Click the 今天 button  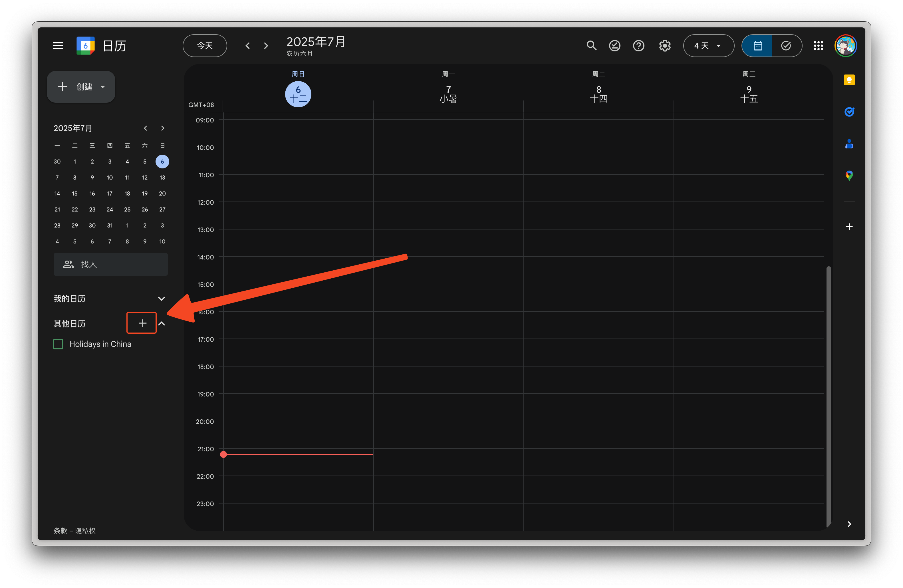pos(205,45)
